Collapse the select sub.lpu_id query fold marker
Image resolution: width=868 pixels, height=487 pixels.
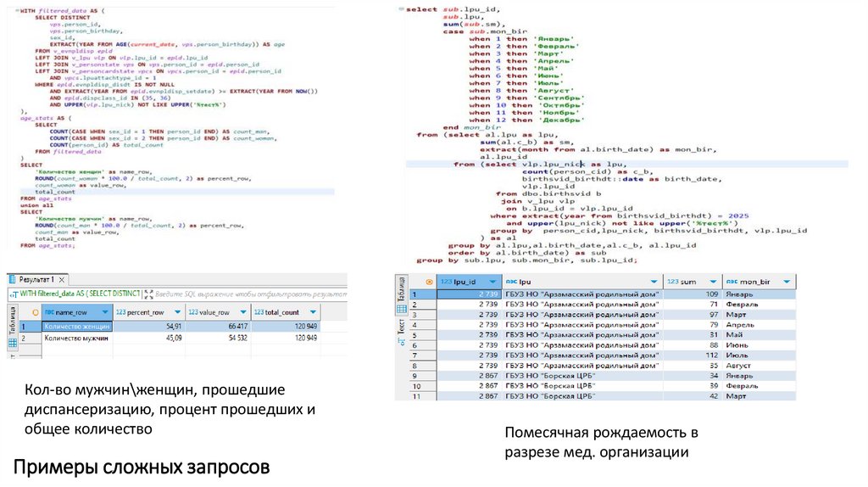[x=401, y=8]
